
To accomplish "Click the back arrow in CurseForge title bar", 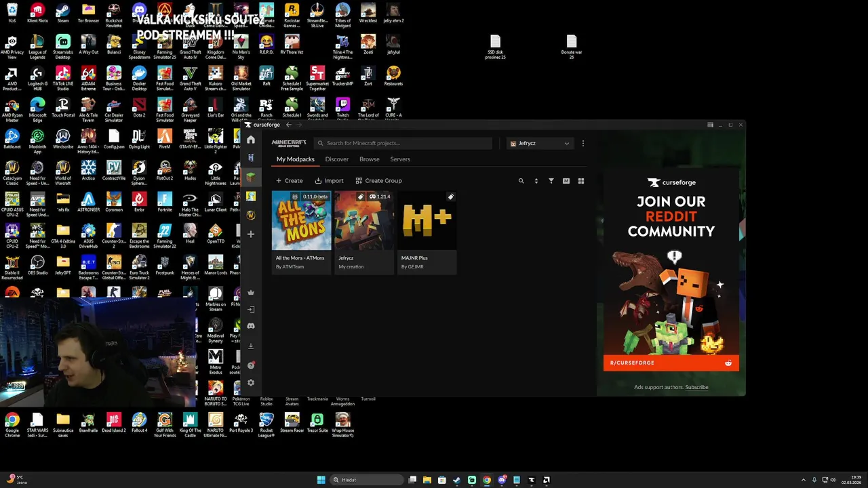I will (288, 125).
